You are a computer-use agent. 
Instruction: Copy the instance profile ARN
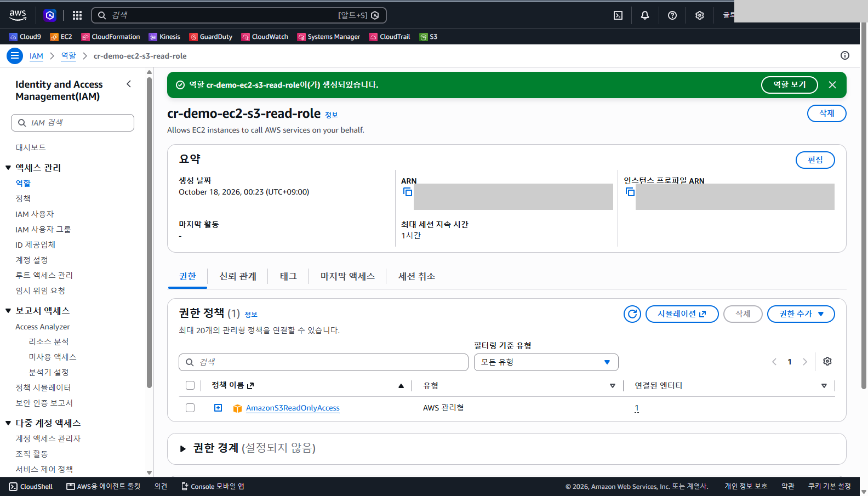click(x=630, y=192)
